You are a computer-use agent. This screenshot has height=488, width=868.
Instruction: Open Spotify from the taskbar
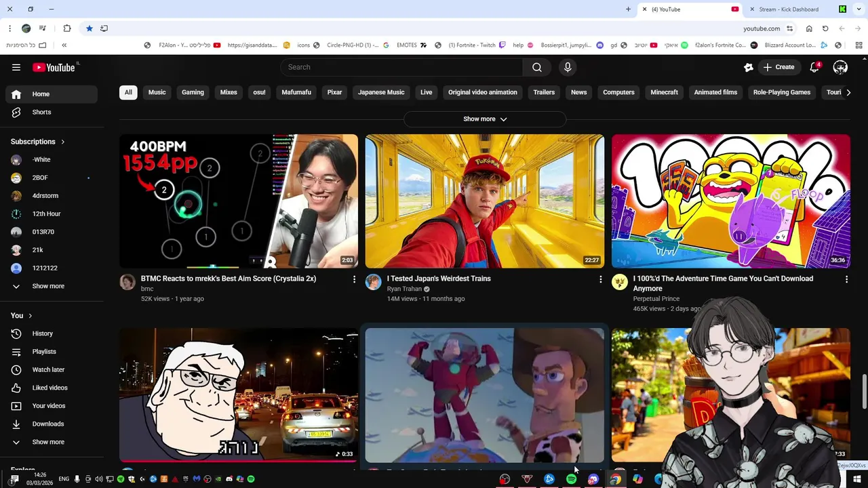tap(571, 479)
